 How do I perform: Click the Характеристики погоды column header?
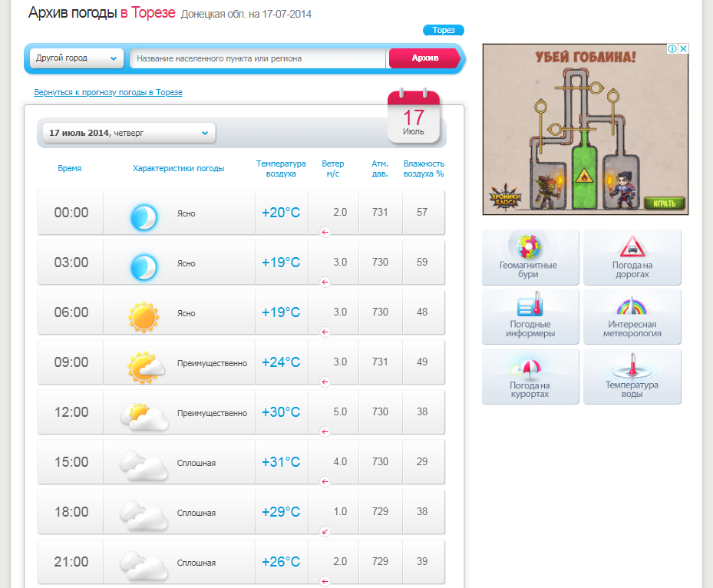pos(178,168)
